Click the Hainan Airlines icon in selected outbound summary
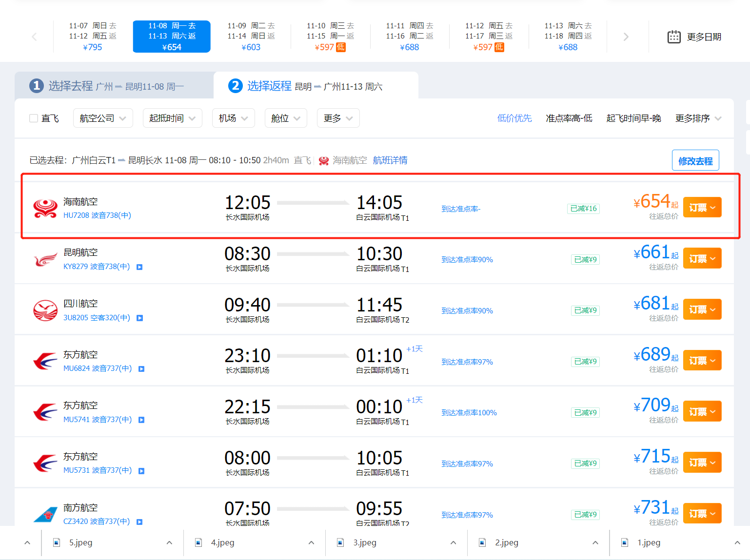Screen dimensions: 750x560 324,161
